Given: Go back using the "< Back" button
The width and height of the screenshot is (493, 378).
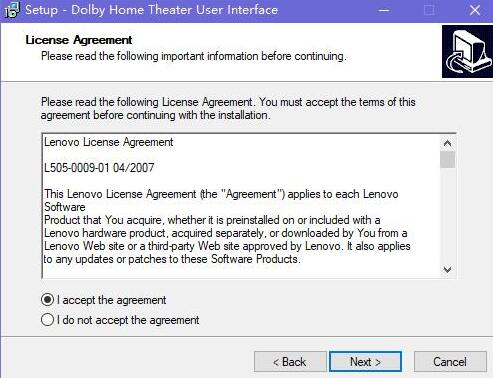Looking at the screenshot, I should (290, 362).
